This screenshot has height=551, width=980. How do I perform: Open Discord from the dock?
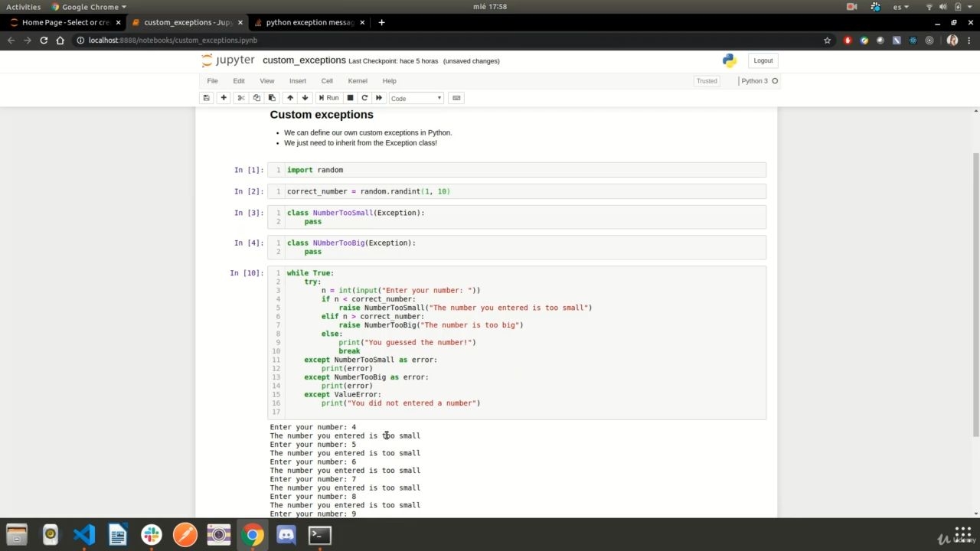[286, 534]
